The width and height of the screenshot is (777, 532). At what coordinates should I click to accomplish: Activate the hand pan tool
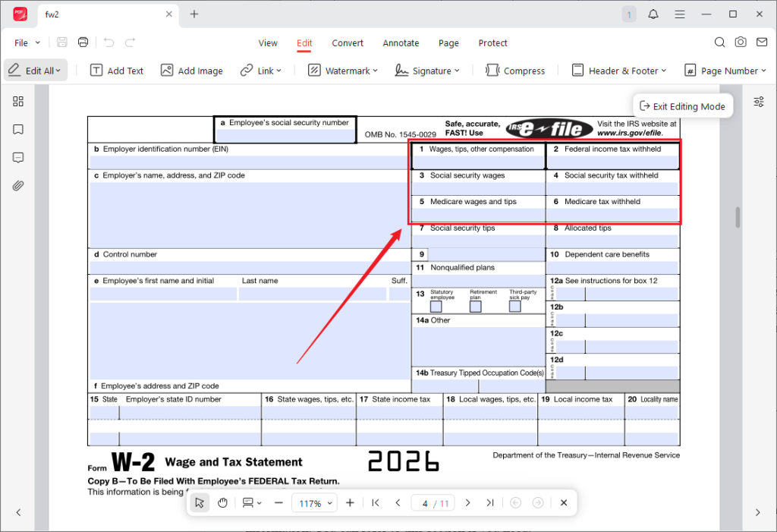click(222, 502)
